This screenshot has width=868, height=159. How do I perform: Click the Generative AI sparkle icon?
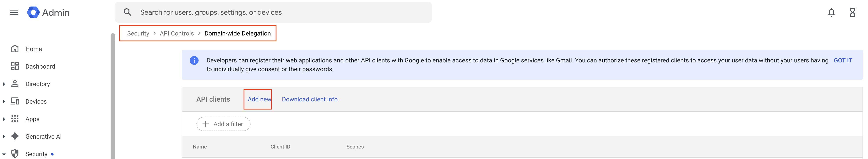tap(15, 136)
